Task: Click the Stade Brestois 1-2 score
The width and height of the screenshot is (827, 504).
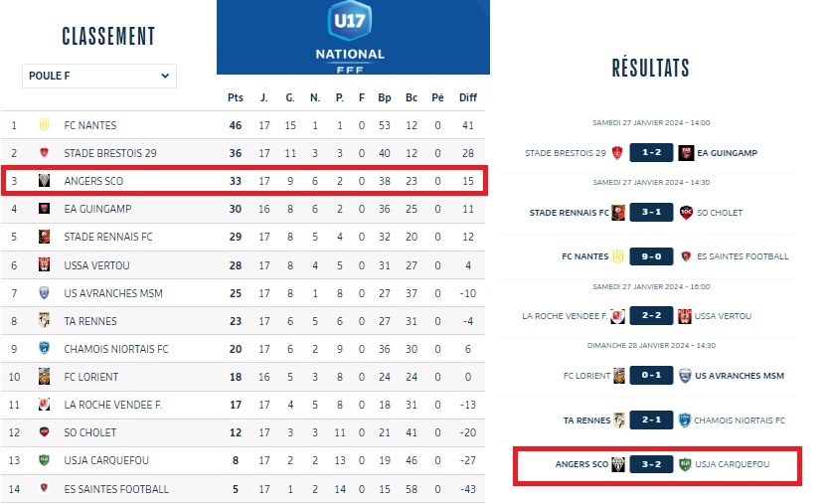Action: pos(652,153)
